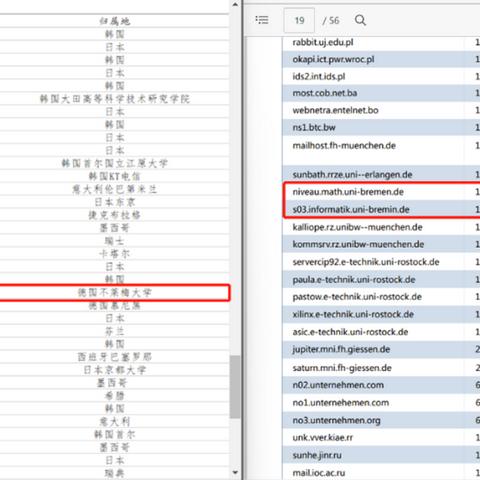Click the row jupiter.mni.fh.giessen.de
This screenshot has height=480, width=480.
381,349
